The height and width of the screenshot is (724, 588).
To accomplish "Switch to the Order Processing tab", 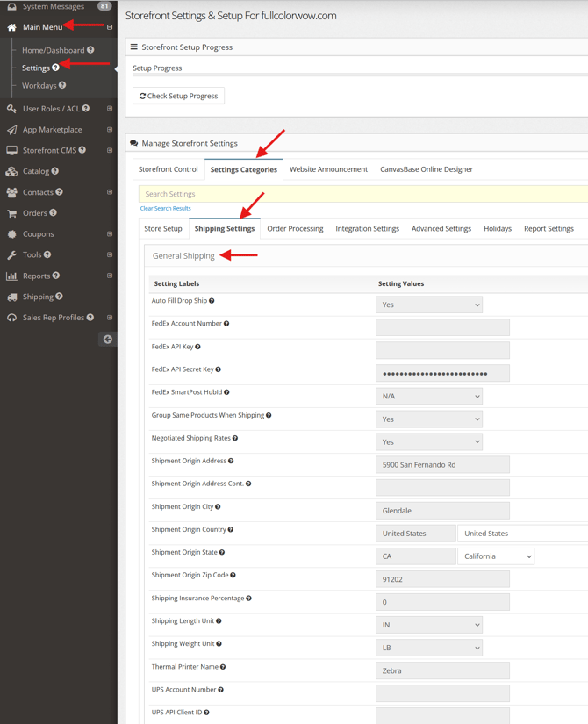I will pyautogui.click(x=295, y=229).
